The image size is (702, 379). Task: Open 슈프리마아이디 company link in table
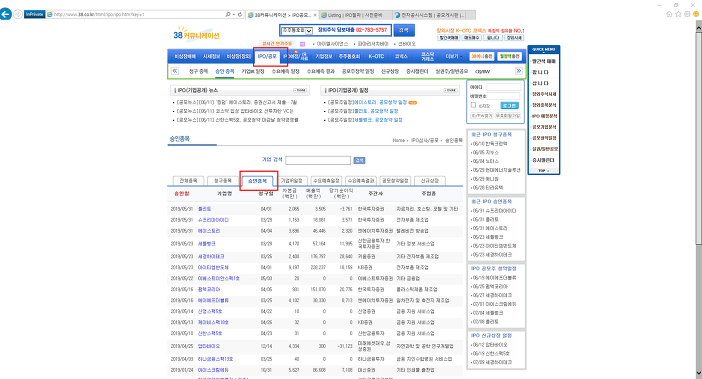click(213, 220)
